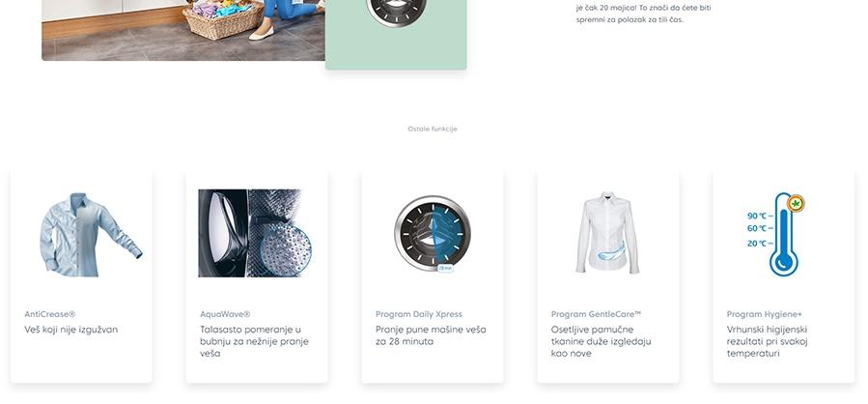Click the 'Ostale funkcije' section heading
The height and width of the screenshot is (404, 868).
click(x=433, y=130)
